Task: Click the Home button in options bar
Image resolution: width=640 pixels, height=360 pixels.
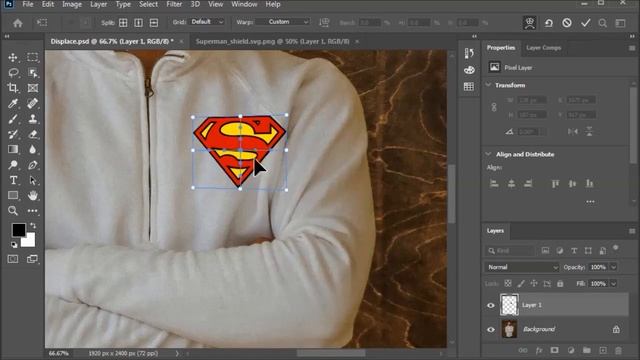Action: pyautogui.click(x=18, y=23)
